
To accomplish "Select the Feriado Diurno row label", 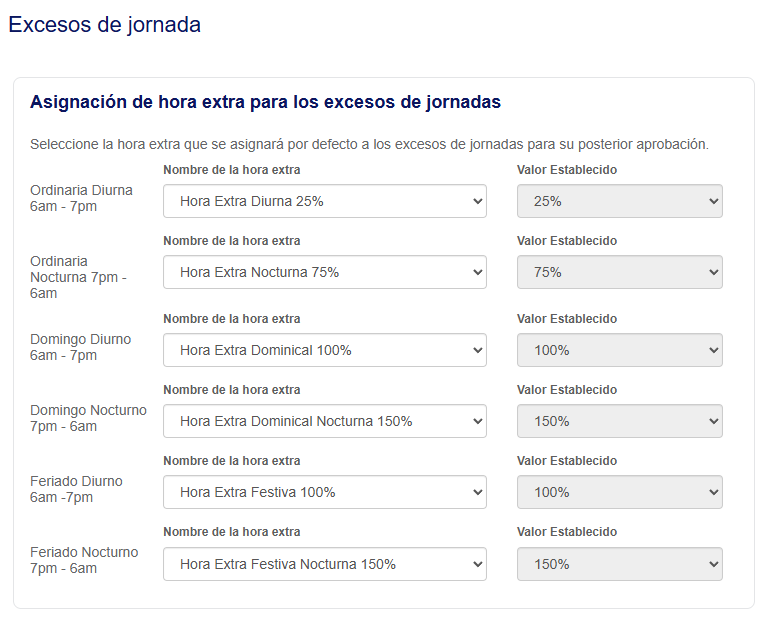I will coord(76,489).
